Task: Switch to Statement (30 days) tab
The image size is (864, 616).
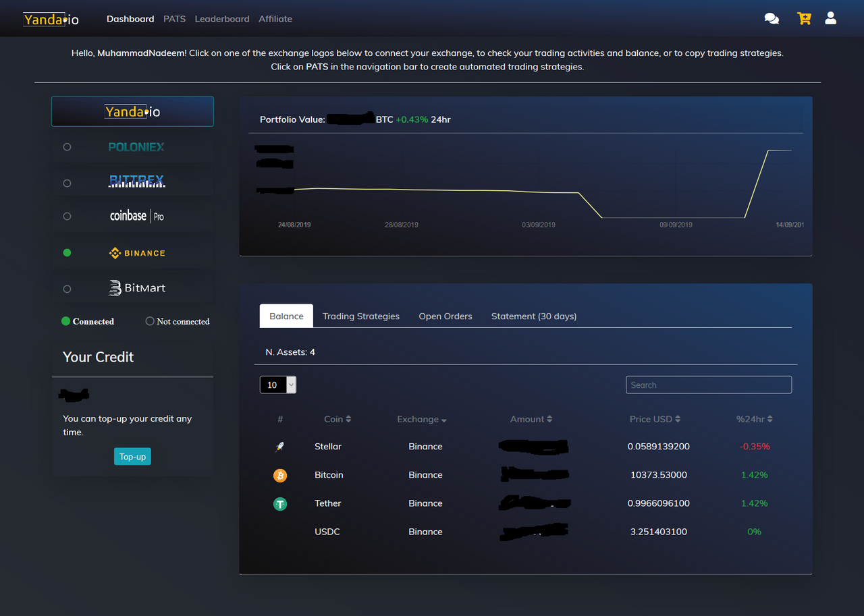Action: click(x=534, y=316)
